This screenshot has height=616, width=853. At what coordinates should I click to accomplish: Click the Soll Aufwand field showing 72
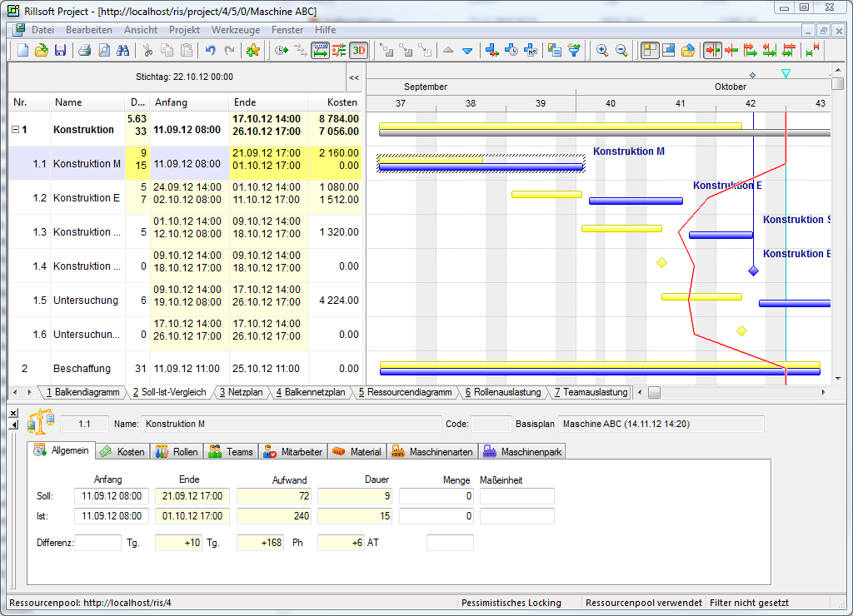point(273,496)
